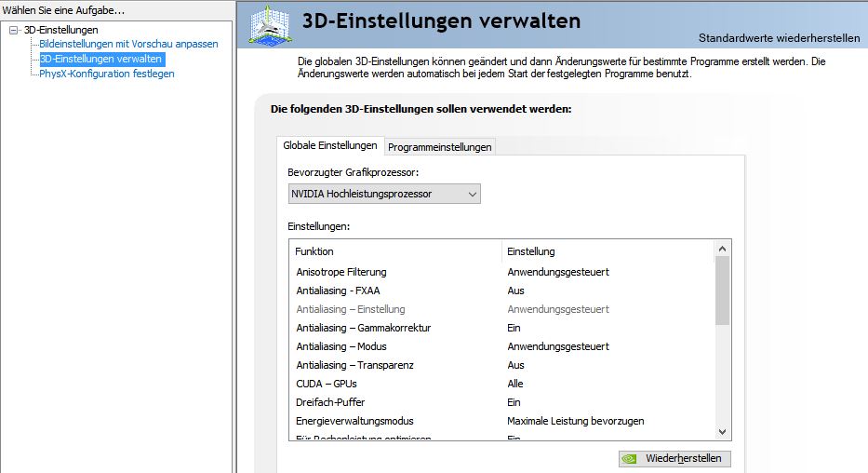This screenshot has width=868, height=473.
Task: Select the Antialiasing – Gammakorrektur row
Action: pos(502,328)
